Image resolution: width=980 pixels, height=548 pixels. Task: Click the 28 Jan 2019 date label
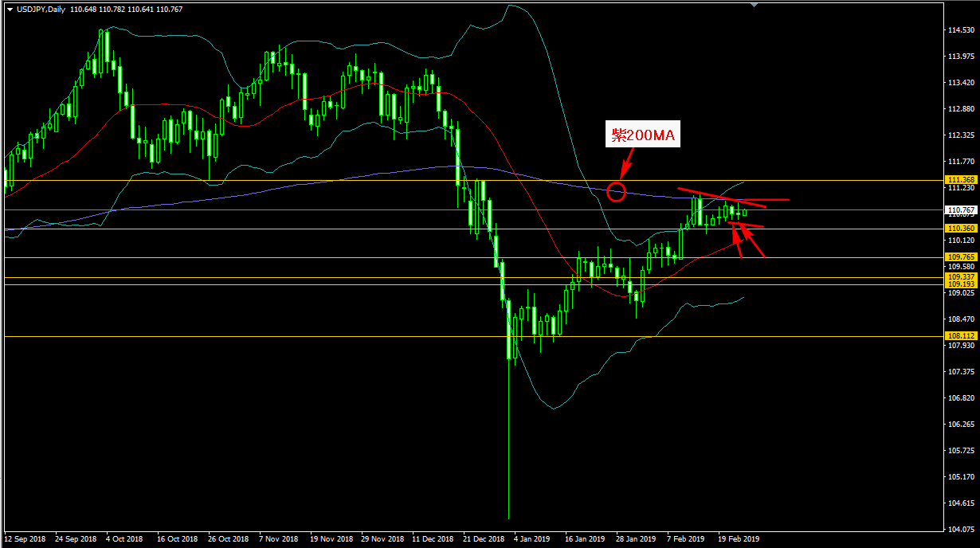(x=637, y=538)
